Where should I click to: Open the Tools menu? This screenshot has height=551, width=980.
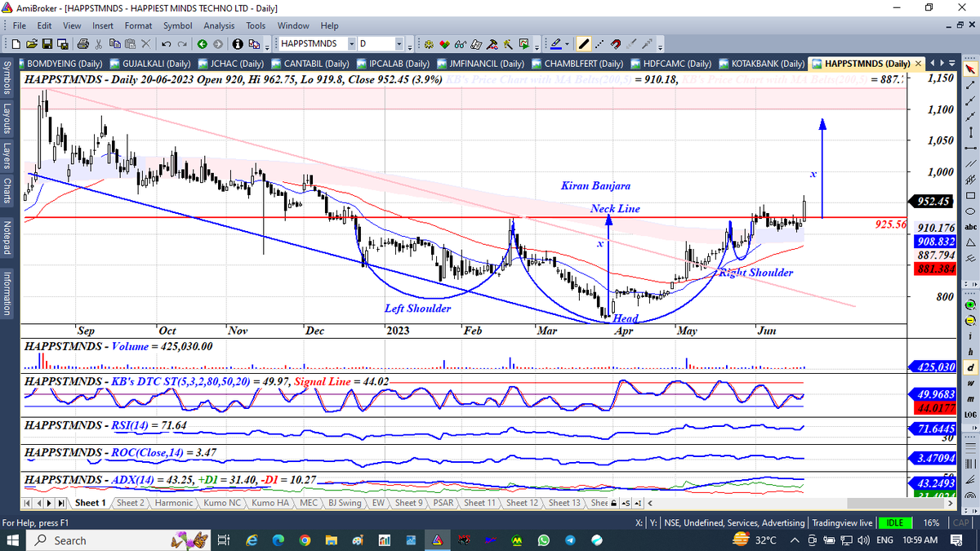(256, 25)
